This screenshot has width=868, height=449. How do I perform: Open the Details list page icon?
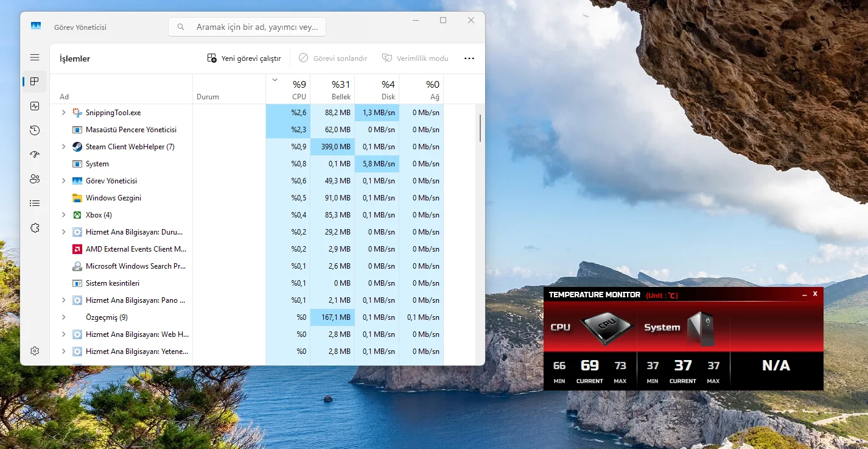click(35, 203)
